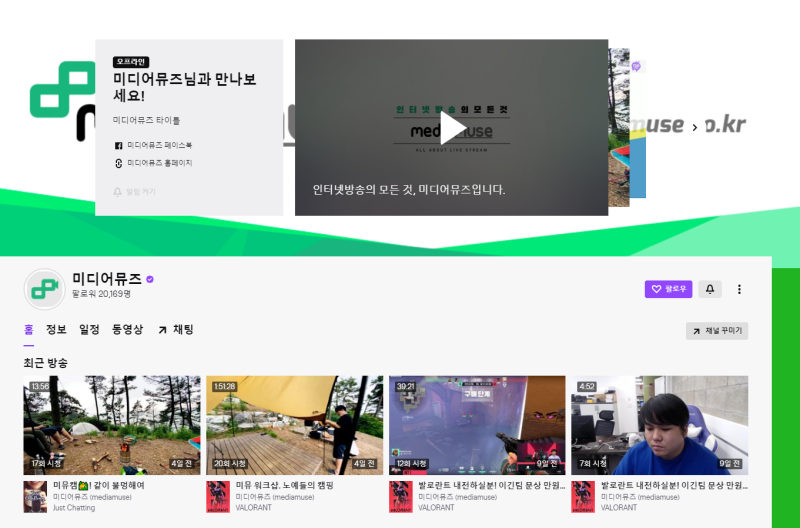Select the 홈 tab
This screenshot has height=528, width=800.
[29, 330]
